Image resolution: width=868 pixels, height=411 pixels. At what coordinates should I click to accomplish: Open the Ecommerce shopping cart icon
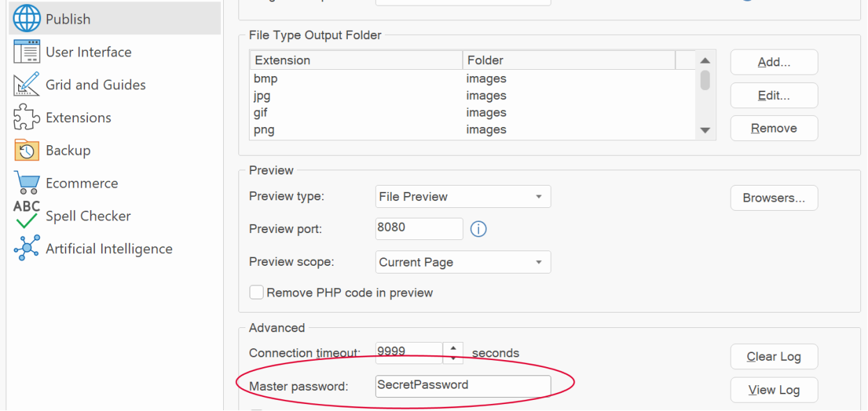pos(26,183)
